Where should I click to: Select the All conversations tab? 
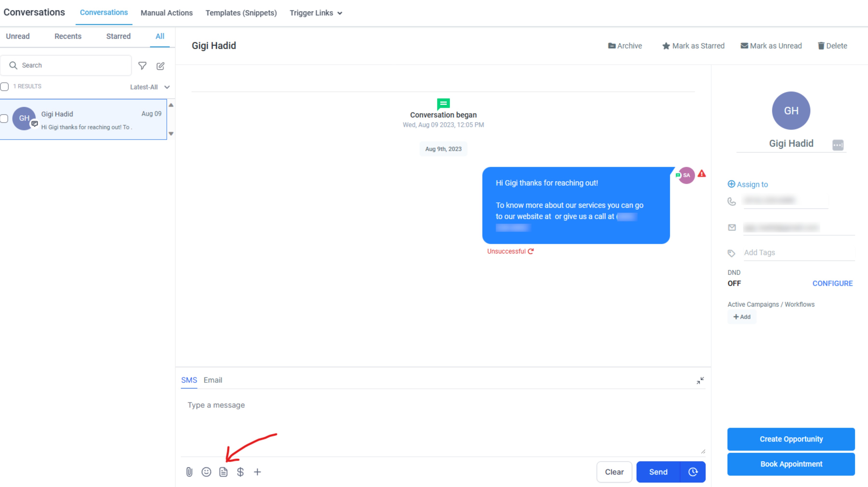[x=160, y=36]
